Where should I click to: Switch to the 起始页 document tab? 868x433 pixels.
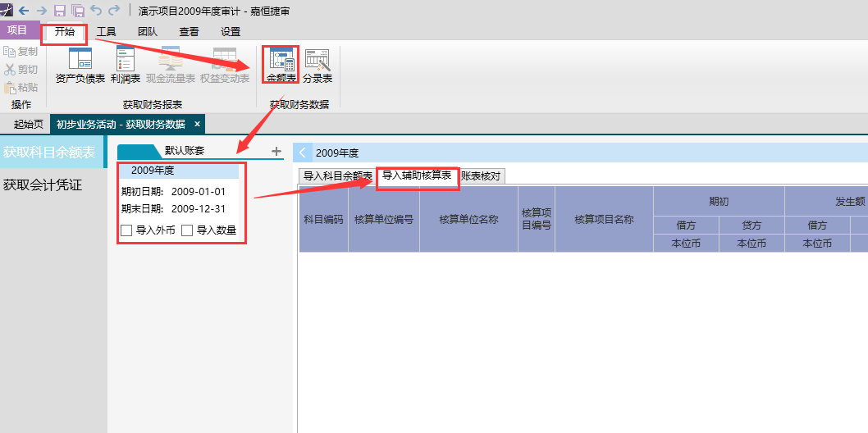coord(28,125)
